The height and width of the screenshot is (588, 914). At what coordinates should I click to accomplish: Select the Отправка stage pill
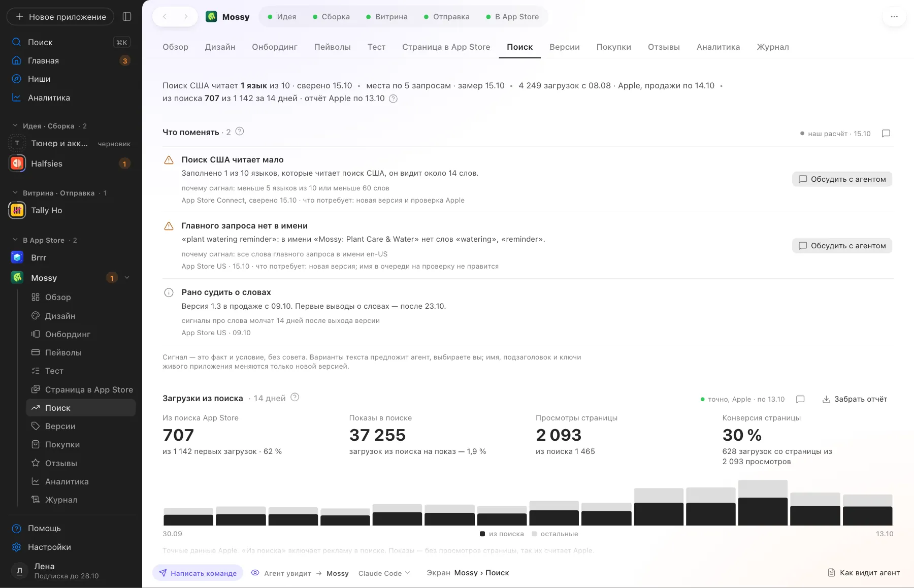pyautogui.click(x=446, y=17)
